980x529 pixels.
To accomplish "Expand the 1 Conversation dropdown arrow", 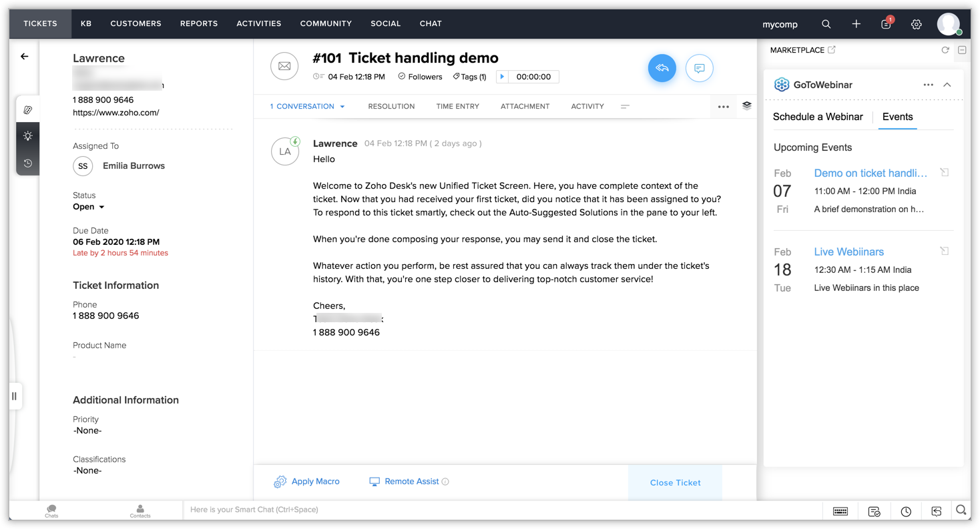I will tap(342, 107).
